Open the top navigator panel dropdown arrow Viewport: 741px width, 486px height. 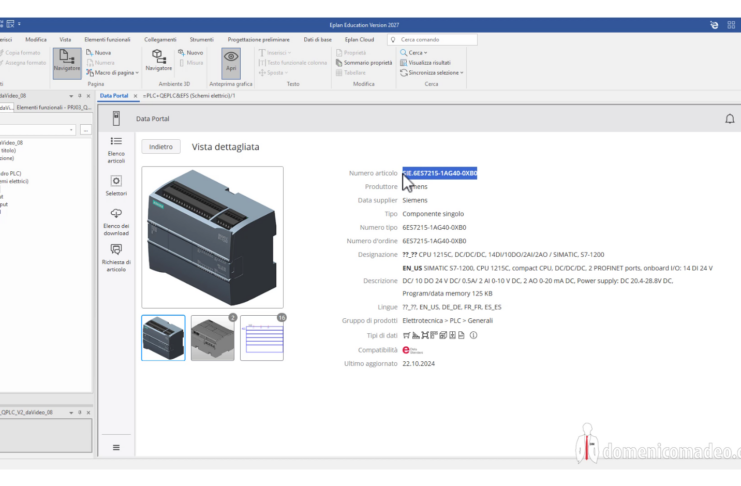71,96
